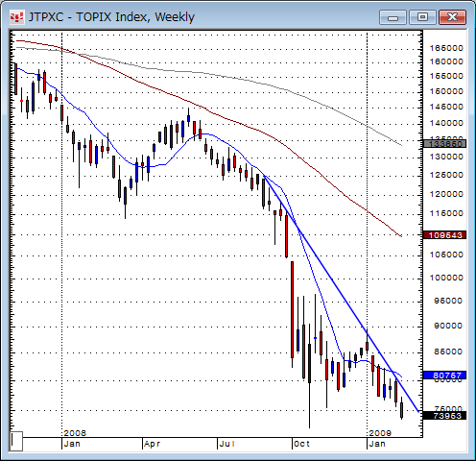Screen dimensions: 476x461
Task: Click the 145000 price axis label
Action: (x=446, y=107)
